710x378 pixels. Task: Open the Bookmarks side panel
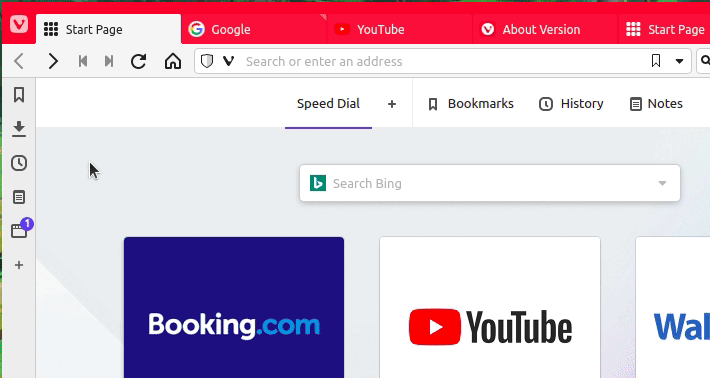[x=19, y=95]
